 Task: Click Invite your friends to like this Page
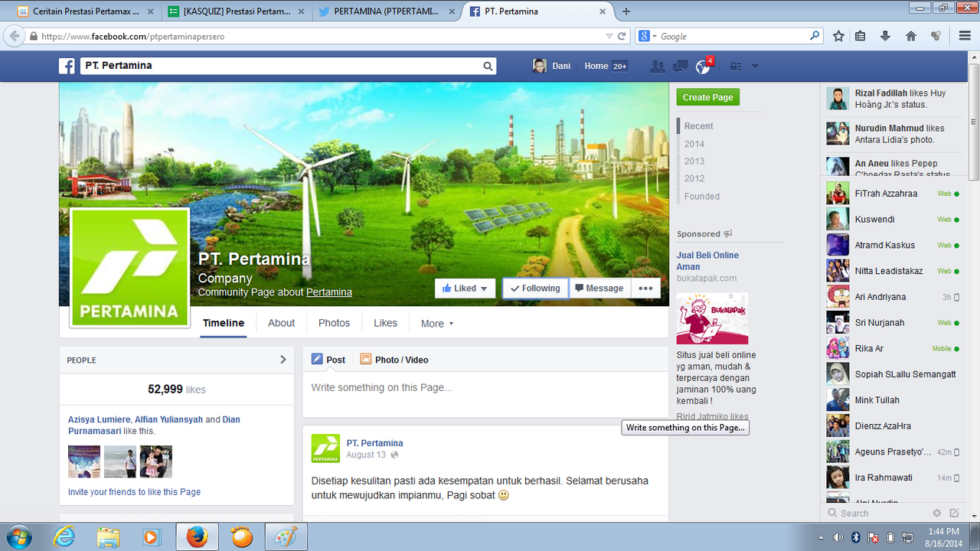(x=135, y=492)
